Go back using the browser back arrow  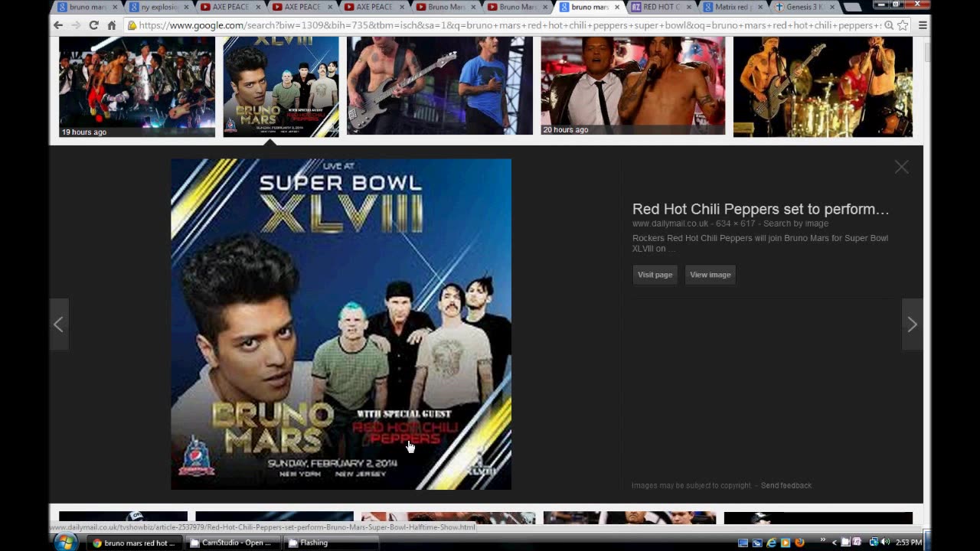click(x=58, y=25)
